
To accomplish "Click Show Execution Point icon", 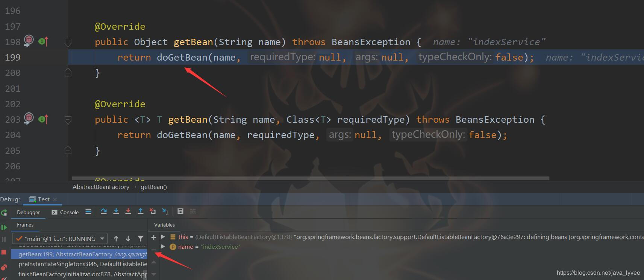I will (88, 212).
